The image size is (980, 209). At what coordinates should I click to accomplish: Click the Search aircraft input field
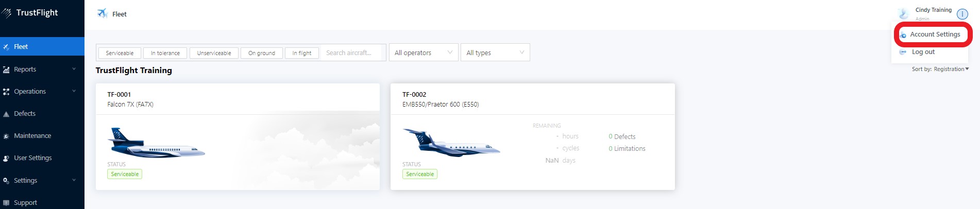click(352, 53)
